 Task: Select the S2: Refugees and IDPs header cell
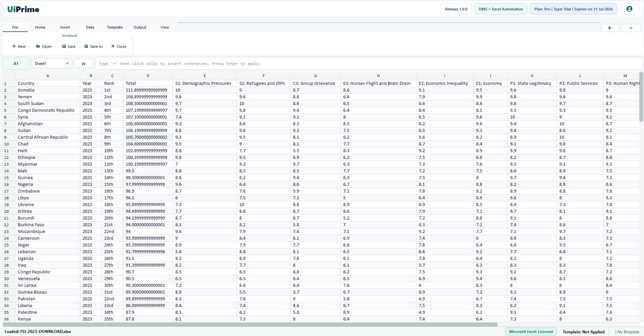pos(264,83)
